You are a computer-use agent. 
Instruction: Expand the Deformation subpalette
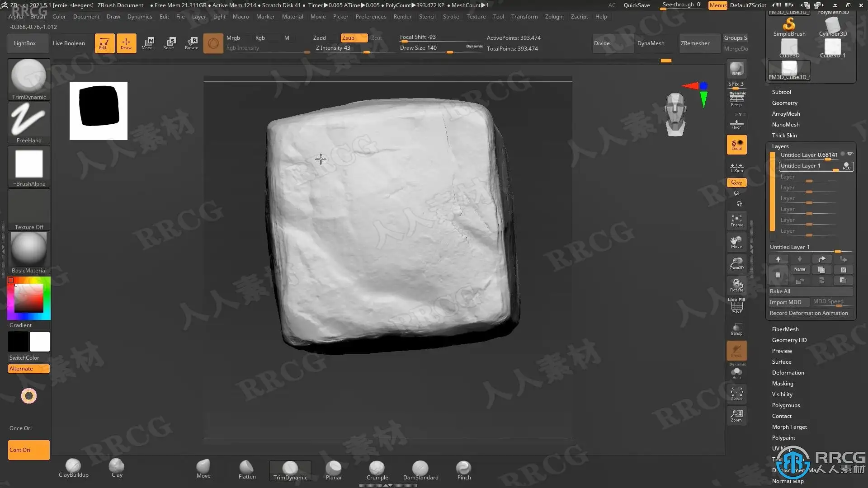coord(788,373)
